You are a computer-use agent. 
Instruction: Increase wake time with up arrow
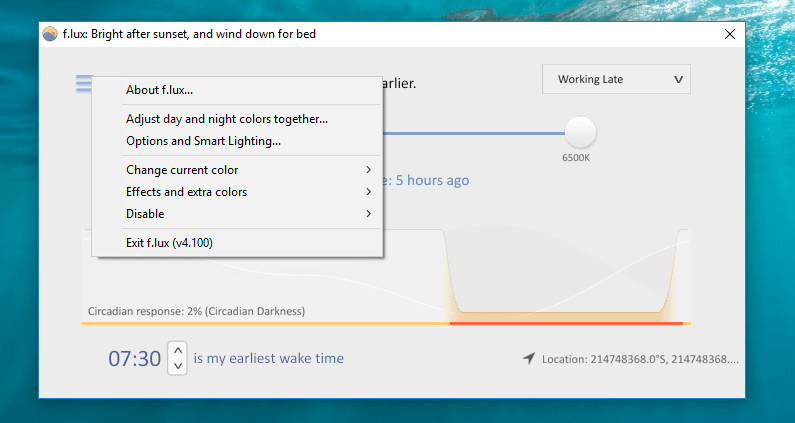[177, 350]
